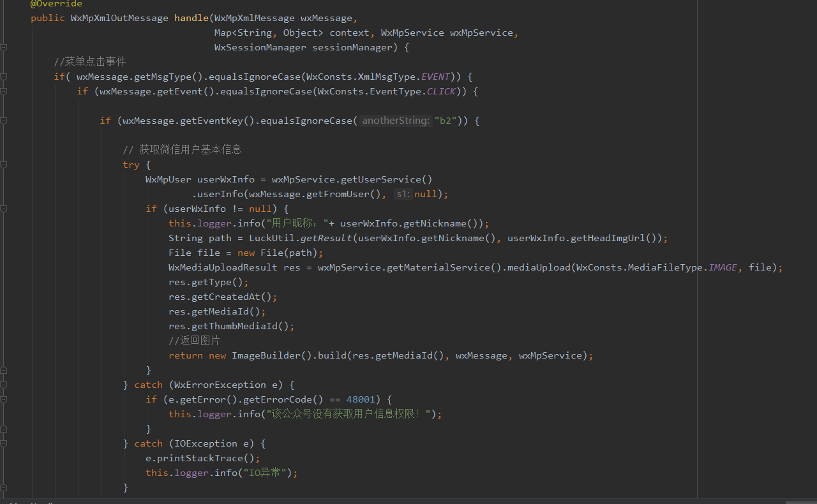Image resolution: width=817 pixels, height=504 pixels.
Task: Click the 48001 number literal
Action: [x=361, y=399]
